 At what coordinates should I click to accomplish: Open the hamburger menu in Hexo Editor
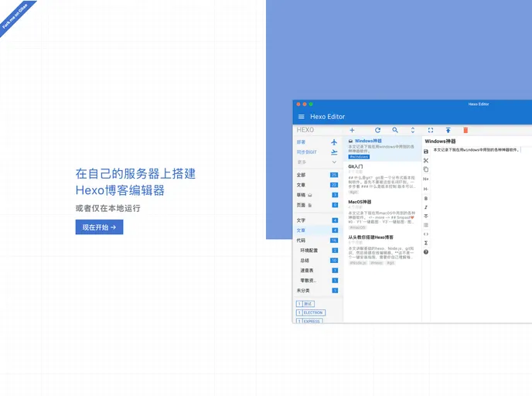point(301,117)
